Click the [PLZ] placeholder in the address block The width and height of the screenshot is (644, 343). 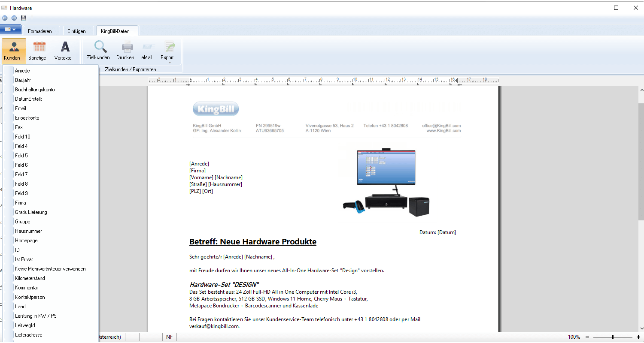point(195,191)
